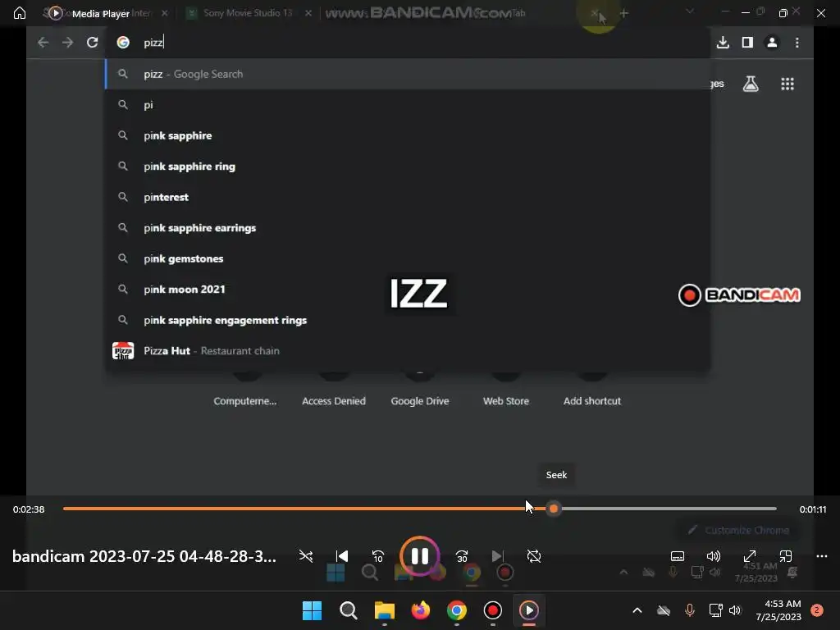Open the notification badge showing 2
This screenshot has width=840, height=630.
pos(817,610)
